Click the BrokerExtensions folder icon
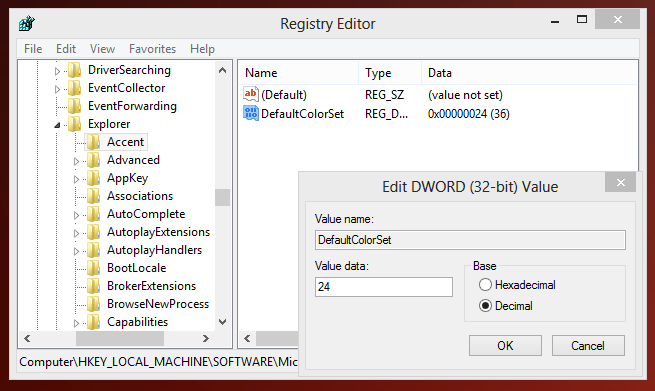Viewport: 655px width, 391px height. [93, 286]
